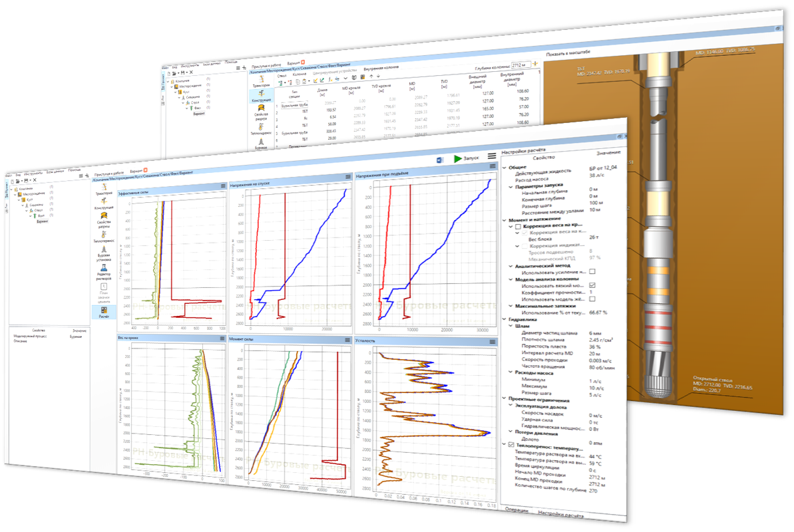
Task: Open Базы данных menu in front window
Action: coord(56,172)
